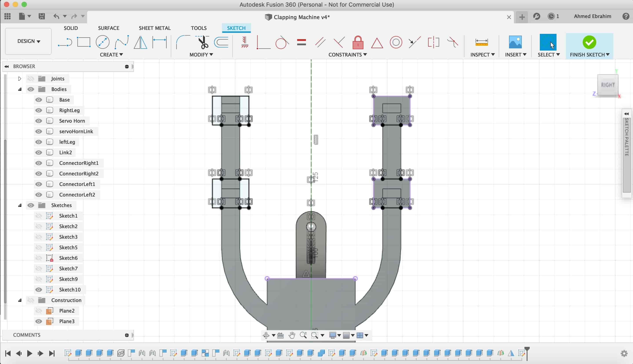Apply the Horizontal/Vertical constraint
The image size is (633, 364).
click(x=245, y=42)
